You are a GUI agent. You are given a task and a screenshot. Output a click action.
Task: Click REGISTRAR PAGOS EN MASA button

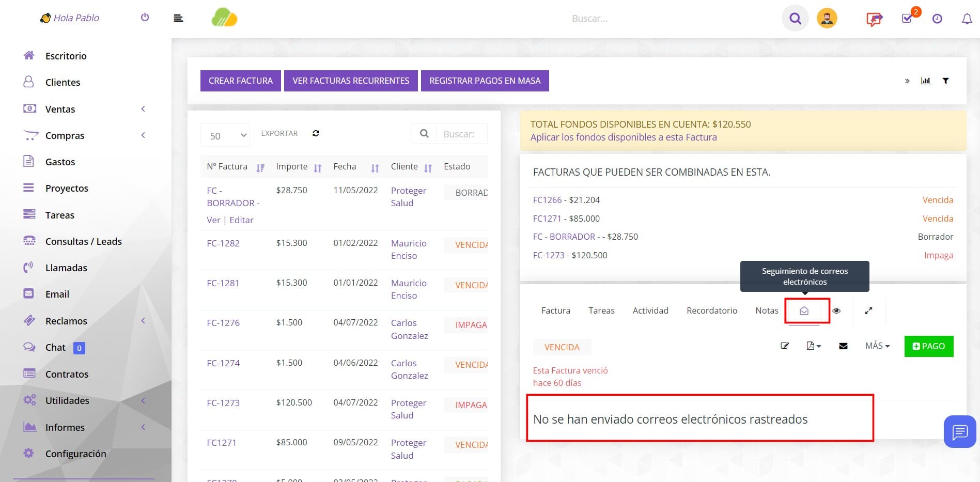485,81
